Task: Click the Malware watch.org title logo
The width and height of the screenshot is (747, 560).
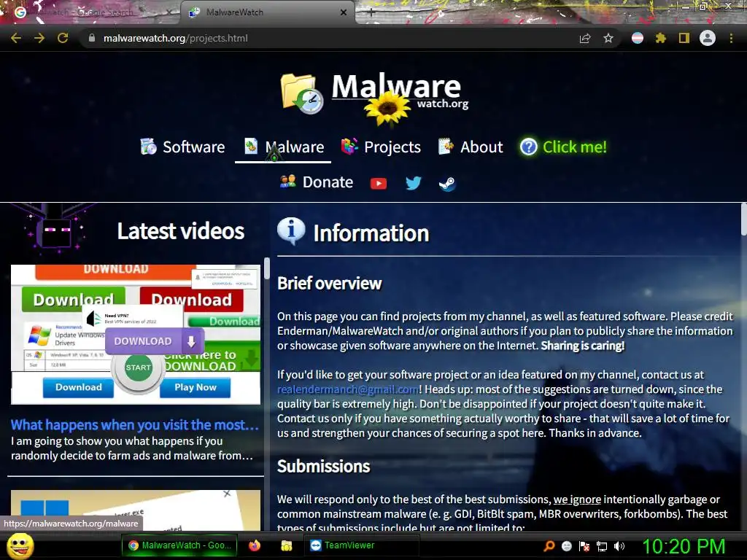Action: [399, 92]
